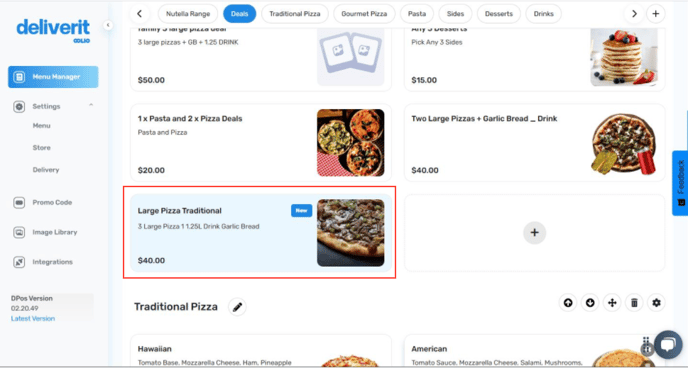688x368 pixels.
Task: Show previous category tabs with left arrow
Action: coord(139,14)
